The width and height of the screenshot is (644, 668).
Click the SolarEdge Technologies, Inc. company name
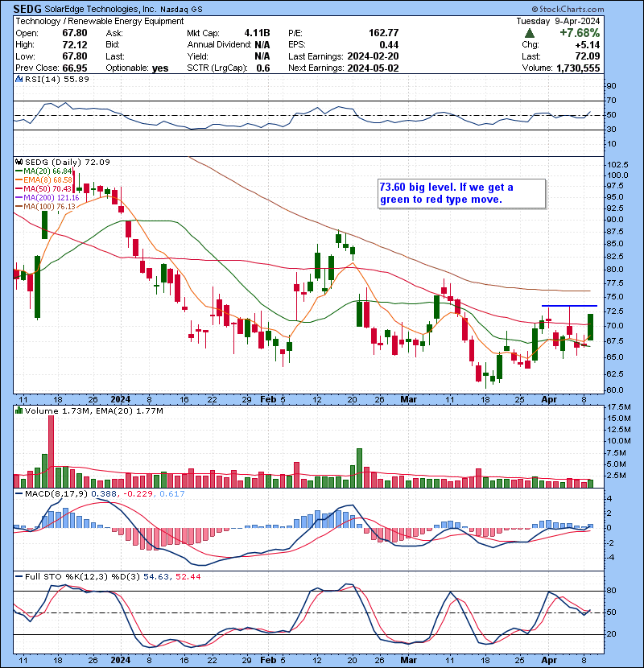[100, 9]
